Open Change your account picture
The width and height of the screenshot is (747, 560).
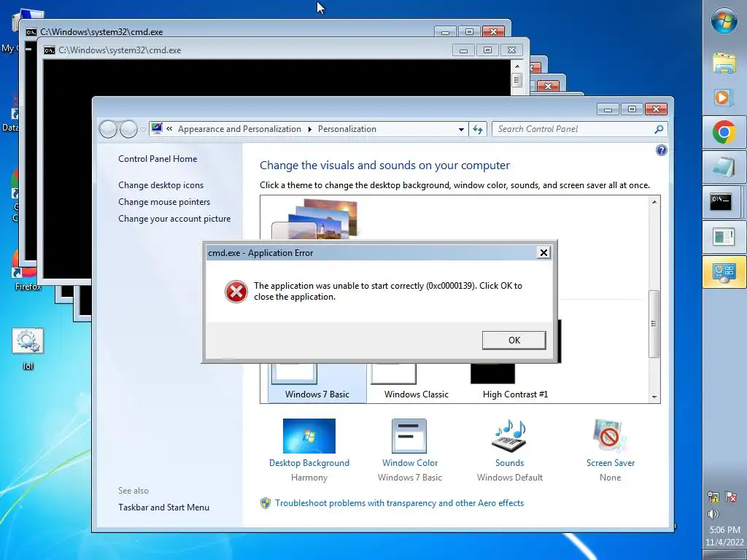(x=174, y=219)
